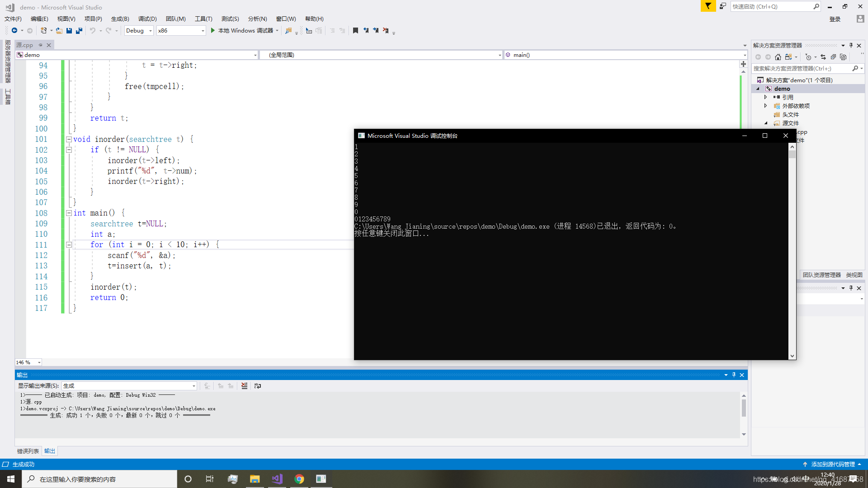Viewport: 868px width, 488px height.
Task: Switch to the 团队资源管理器 tab
Action: coord(821,275)
